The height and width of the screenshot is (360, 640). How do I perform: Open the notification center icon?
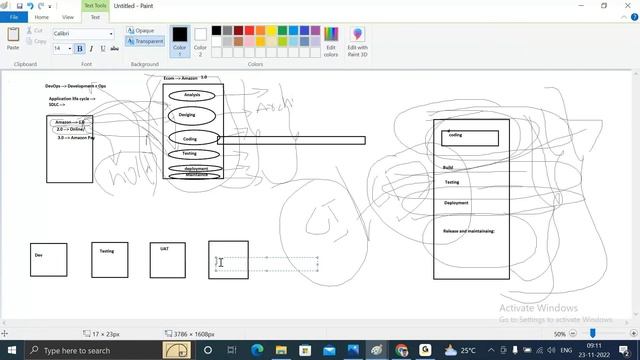(x=624, y=350)
